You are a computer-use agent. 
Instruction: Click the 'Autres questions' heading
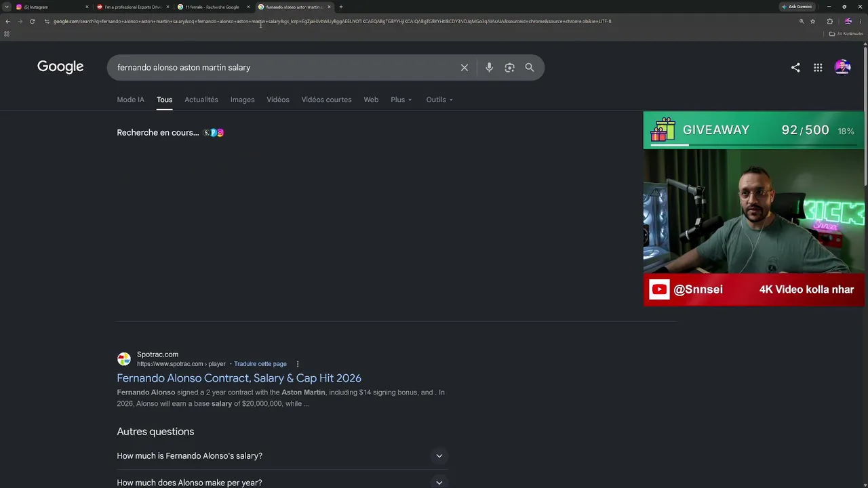pyautogui.click(x=155, y=432)
